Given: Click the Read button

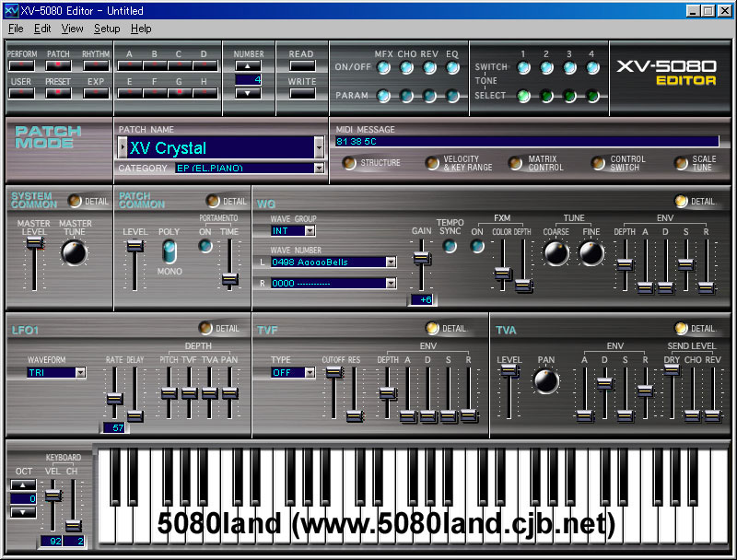Looking at the screenshot, I should tap(302, 65).
